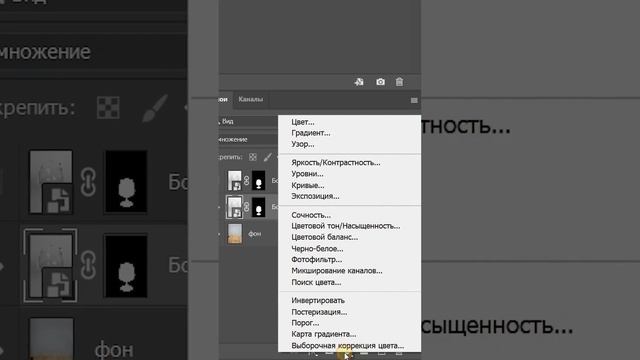Screen dimensions: 640x360
Task: Select the top layer's mask thumbnail
Action: (258, 180)
